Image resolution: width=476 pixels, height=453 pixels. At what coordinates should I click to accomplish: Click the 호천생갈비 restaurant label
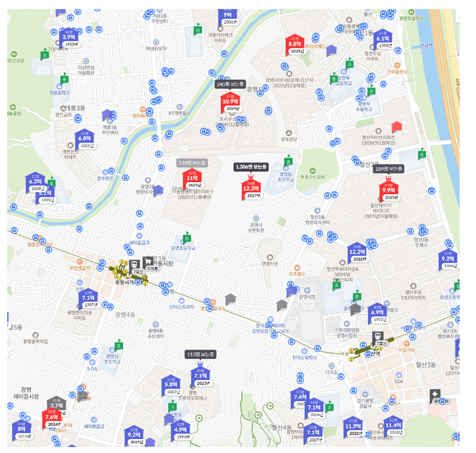point(80,268)
